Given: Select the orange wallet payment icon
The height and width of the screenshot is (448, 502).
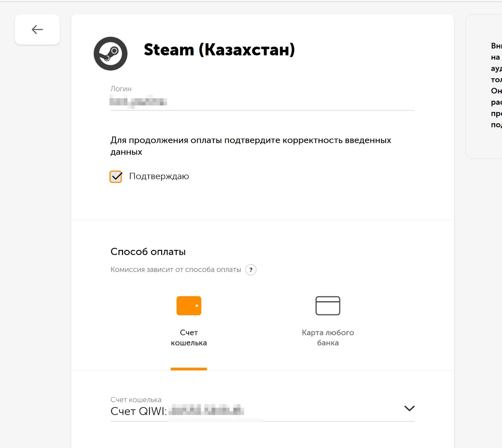Looking at the screenshot, I should pos(189,305).
